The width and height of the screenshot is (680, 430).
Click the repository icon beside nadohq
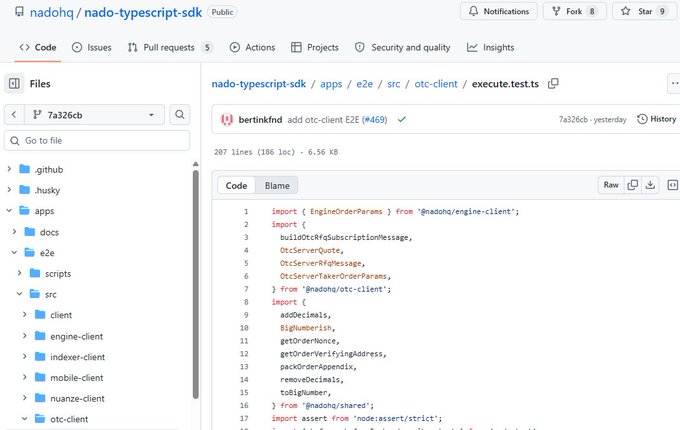pos(19,12)
